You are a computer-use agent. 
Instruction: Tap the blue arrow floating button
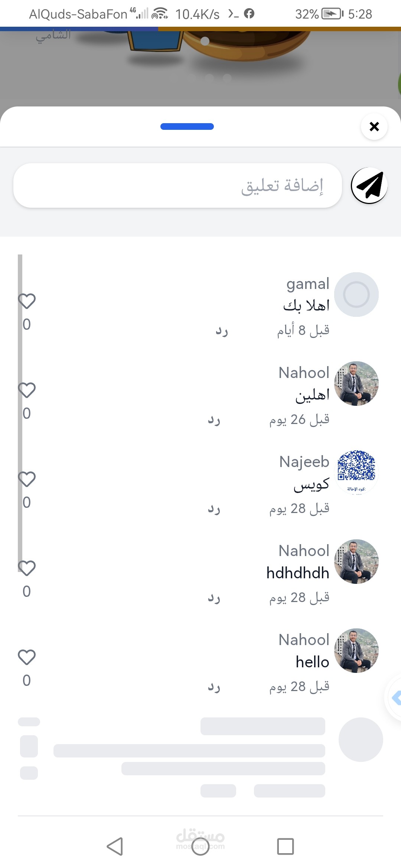[x=395, y=698]
